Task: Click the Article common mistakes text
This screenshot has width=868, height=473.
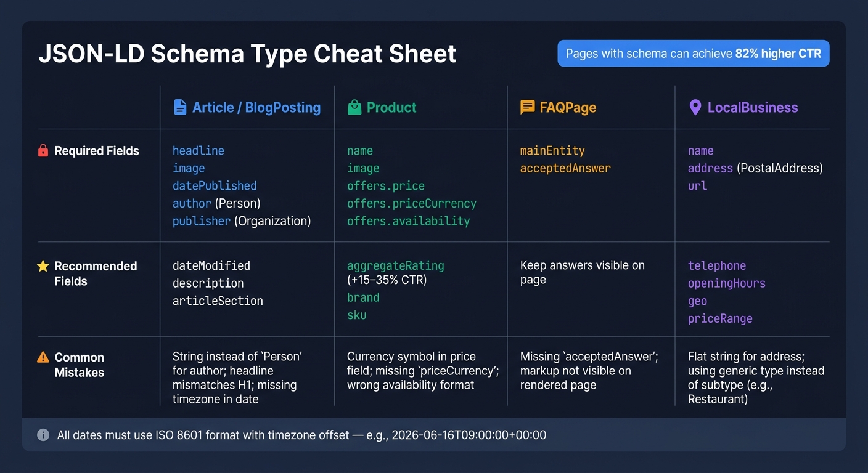Action: click(239, 378)
